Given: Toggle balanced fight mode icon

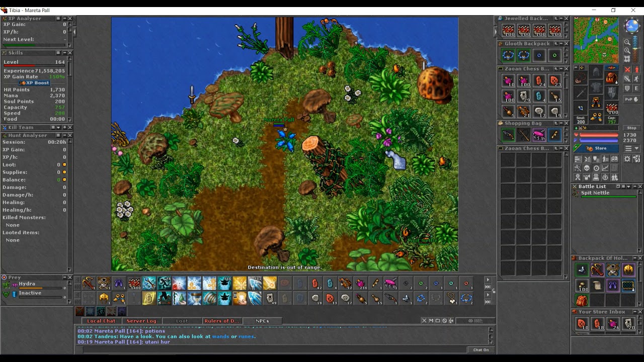Looking at the screenshot, I should coord(627,79).
